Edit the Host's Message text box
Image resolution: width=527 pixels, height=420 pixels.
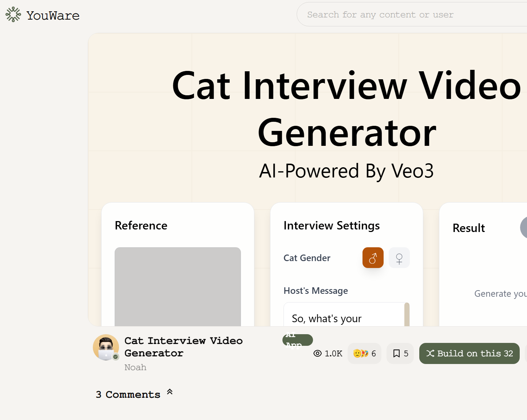[x=344, y=315]
